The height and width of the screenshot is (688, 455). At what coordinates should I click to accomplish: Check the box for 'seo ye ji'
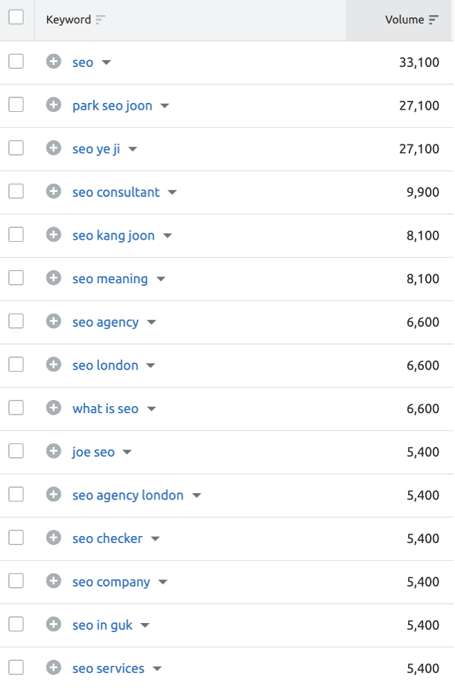(x=16, y=148)
